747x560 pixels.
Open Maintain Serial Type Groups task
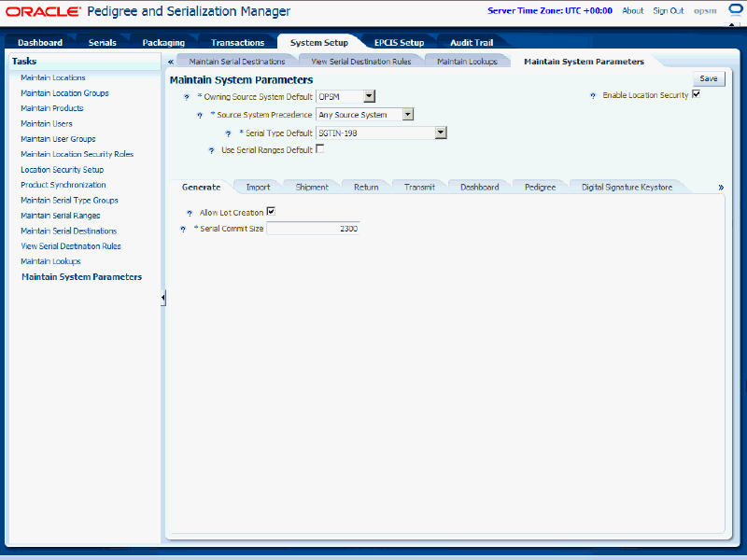(x=69, y=200)
